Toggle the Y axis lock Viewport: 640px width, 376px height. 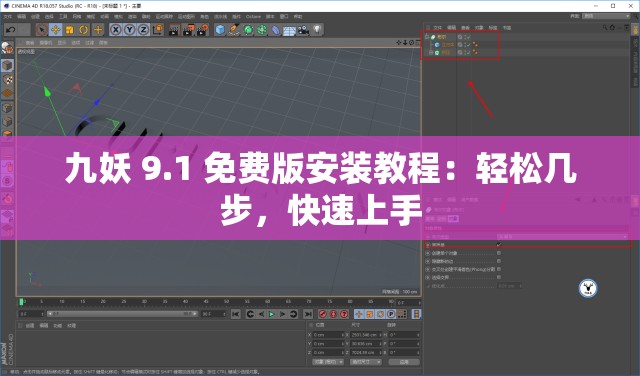(x=130, y=29)
